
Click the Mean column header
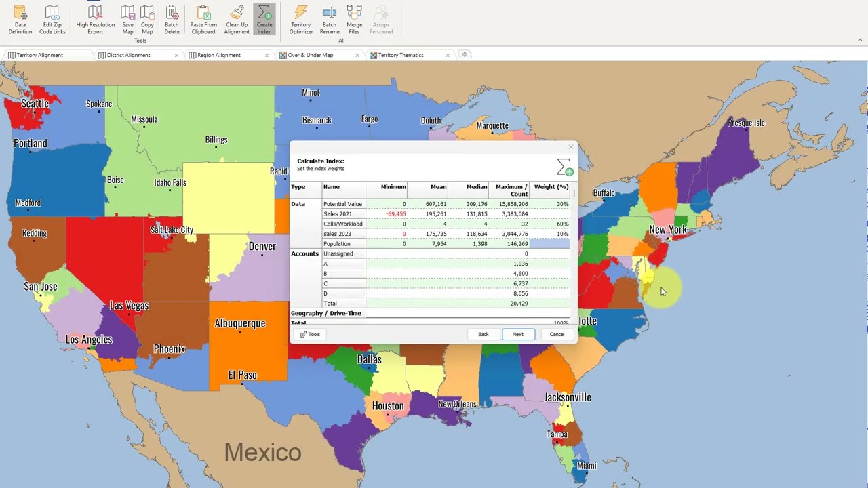[x=428, y=190]
